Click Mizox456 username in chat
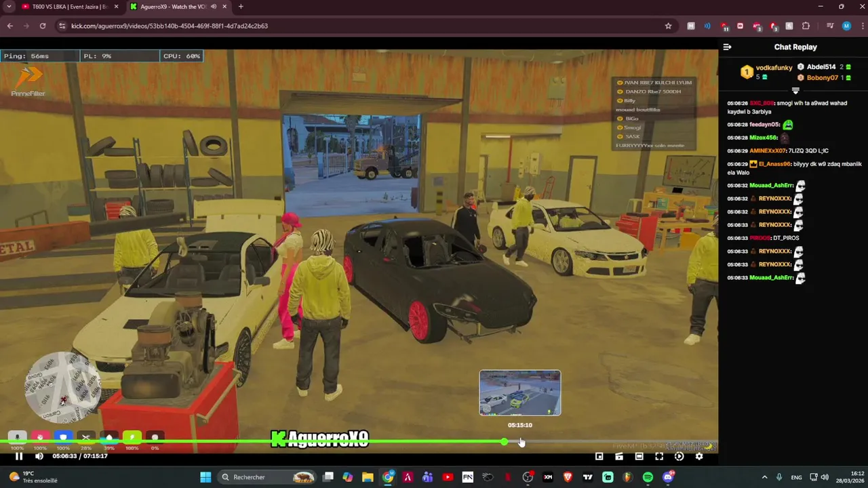868x488 pixels. [x=764, y=138]
